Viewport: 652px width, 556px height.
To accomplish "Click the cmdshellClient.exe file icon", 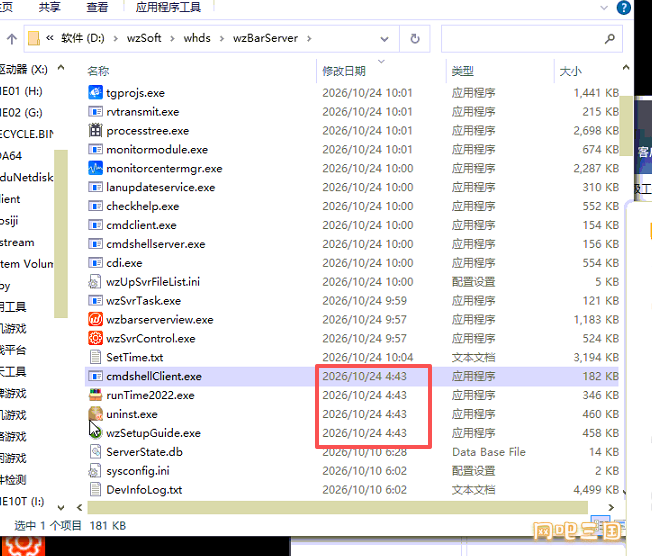I will coord(95,376).
